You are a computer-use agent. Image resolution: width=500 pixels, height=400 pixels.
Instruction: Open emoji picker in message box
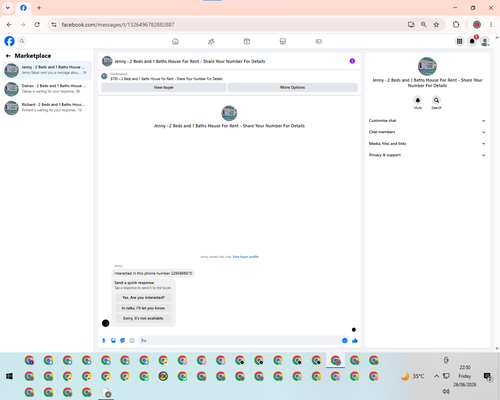coord(345,340)
